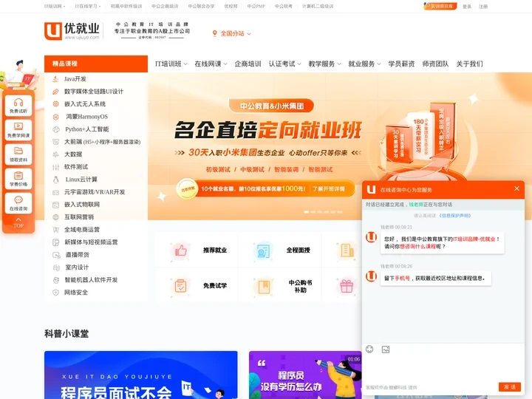Click the 推荐就业 thumbs-up icon

180,250
